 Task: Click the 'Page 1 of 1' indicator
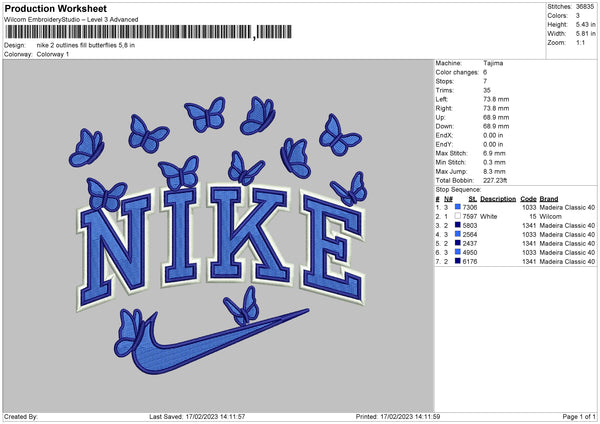579,416
